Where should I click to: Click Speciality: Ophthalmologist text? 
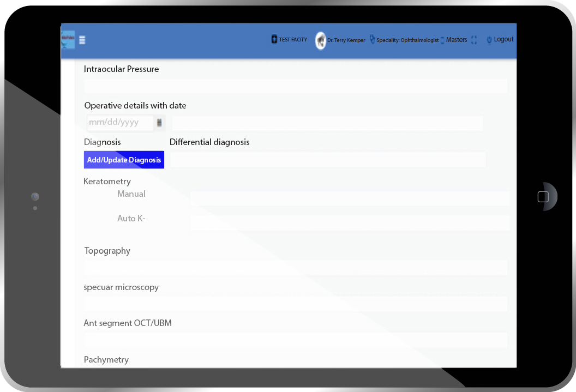407,40
